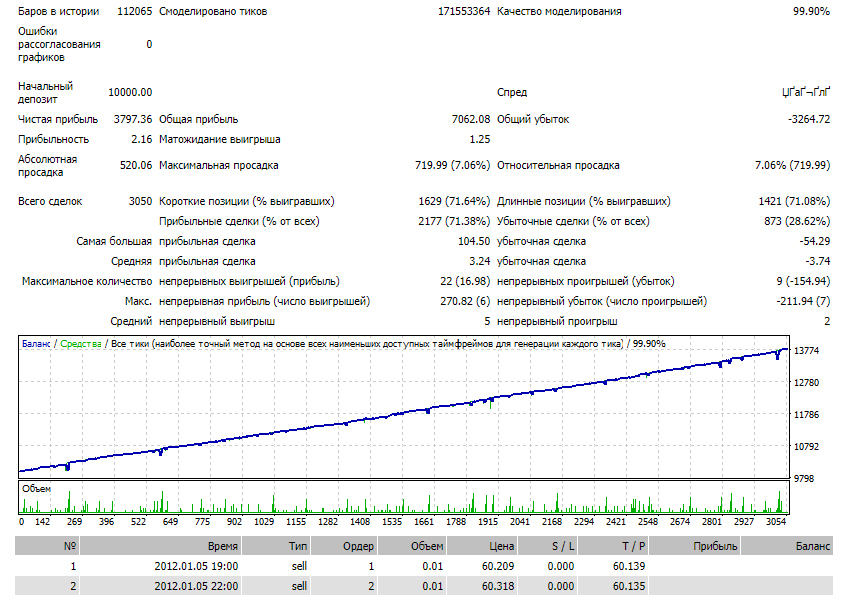Click the 'Спред' label
This screenshot has height=598, width=846.
[x=512, y=92]
